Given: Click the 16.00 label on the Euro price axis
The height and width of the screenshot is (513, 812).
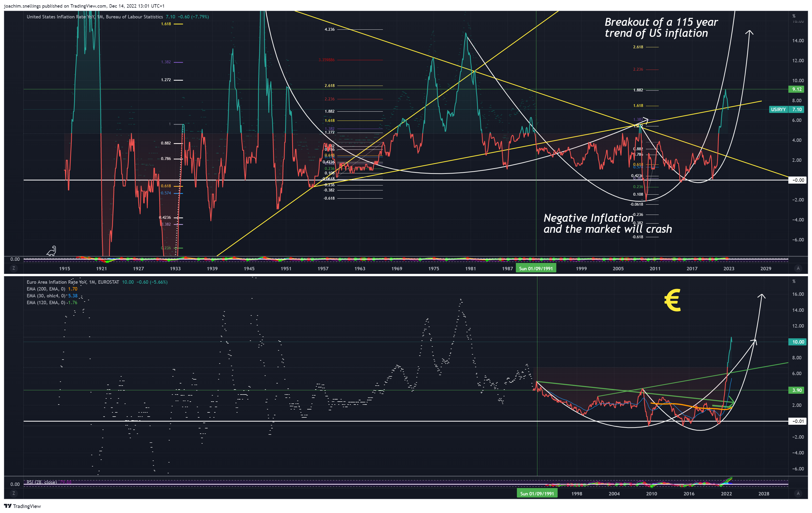Looking at the screenshot, I should (x=798, y=294).
